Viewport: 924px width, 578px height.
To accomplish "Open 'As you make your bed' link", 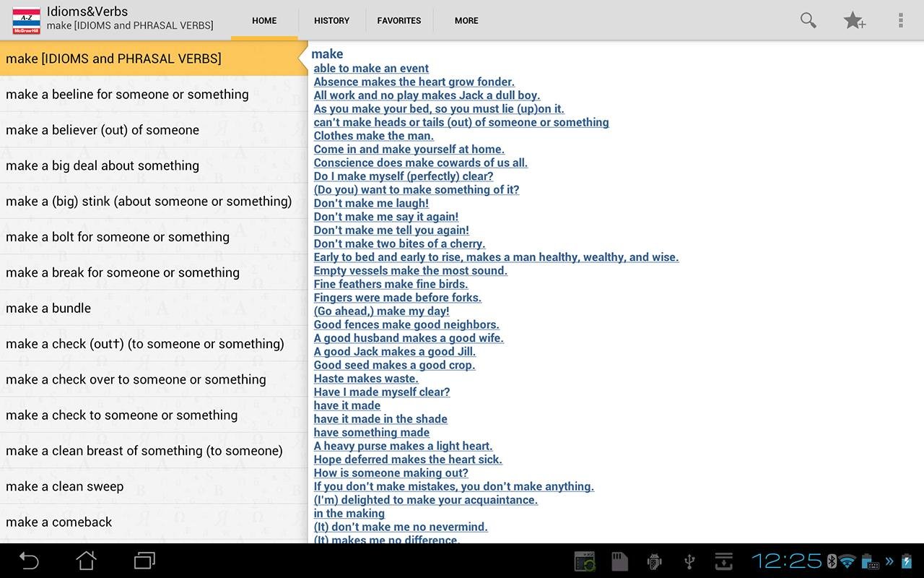I will 439,109.
